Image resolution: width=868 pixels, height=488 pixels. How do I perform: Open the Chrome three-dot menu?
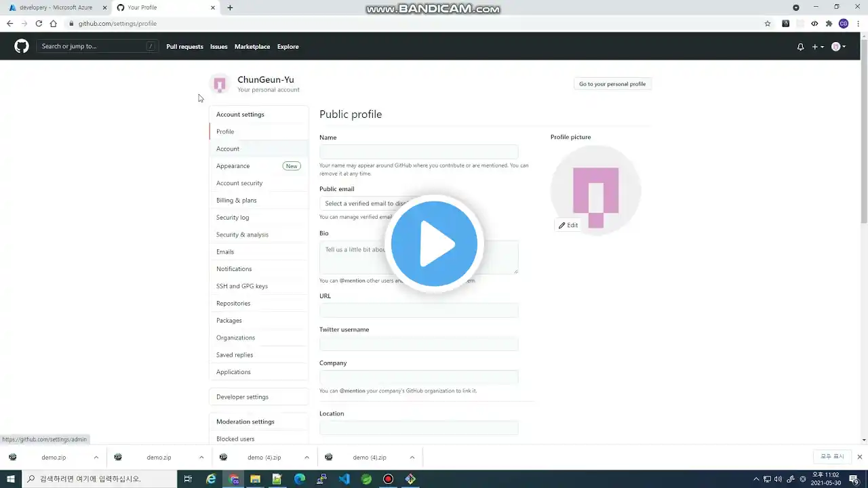click(x=857, y=23)
